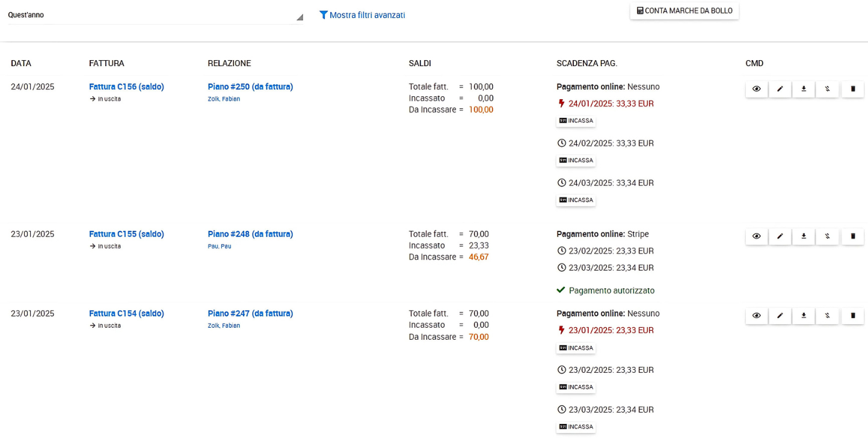View invoice C156 with the eye icon

pyautogui.click(x=757, y=89)
